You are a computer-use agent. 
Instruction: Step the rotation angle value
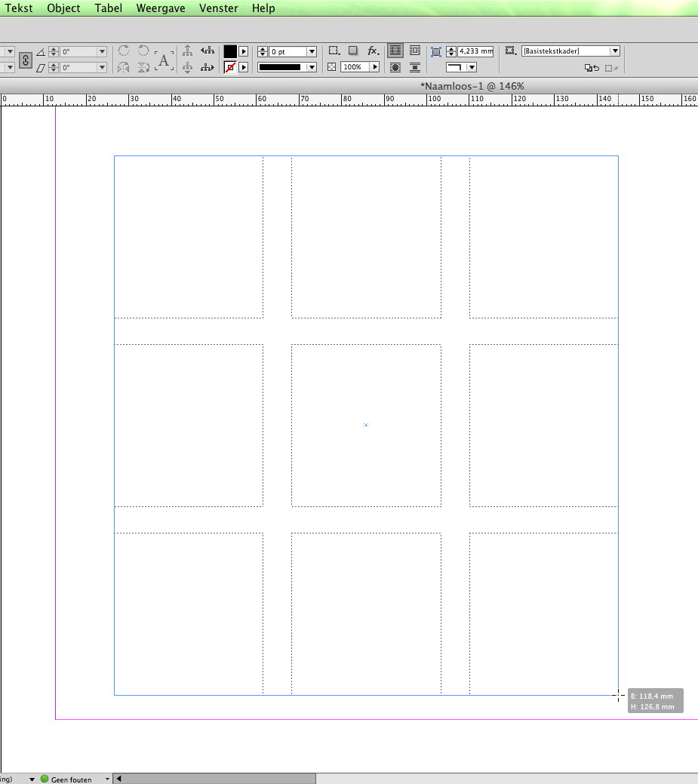[54, 51]
